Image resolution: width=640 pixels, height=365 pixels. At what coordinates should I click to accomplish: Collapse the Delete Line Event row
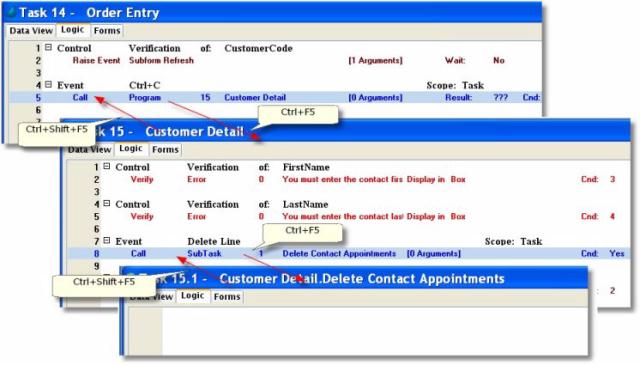[107, 240]
